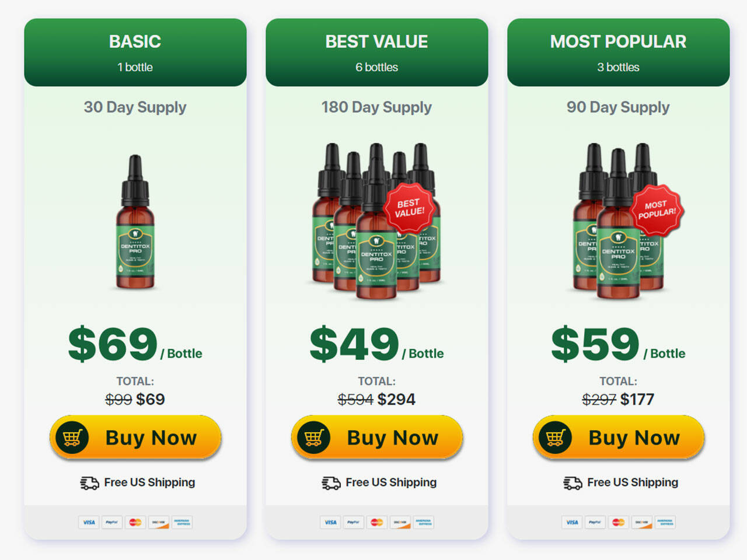
Task: Click the BASIC plan header
Action: coord(135,52)
